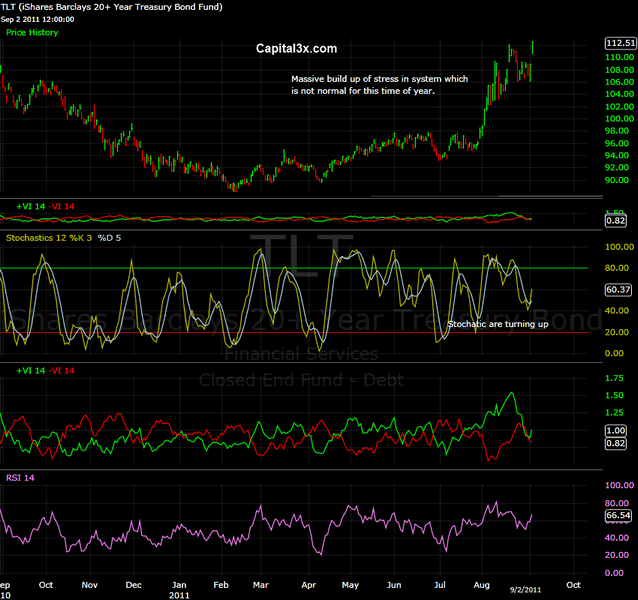This screenshot has width=638, height=600.
Task: Select the red -VI 14 label above lower panel
Action: click(60, 370)
